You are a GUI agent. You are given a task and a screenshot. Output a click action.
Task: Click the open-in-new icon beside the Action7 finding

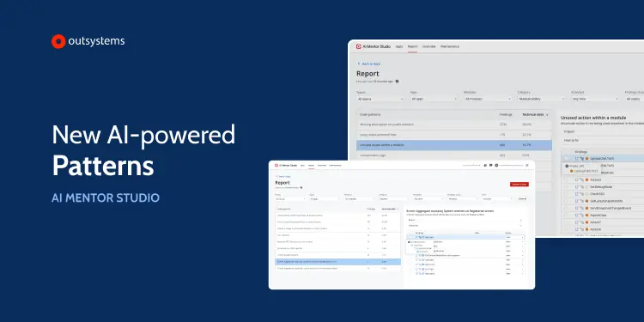tap(577, 222)
